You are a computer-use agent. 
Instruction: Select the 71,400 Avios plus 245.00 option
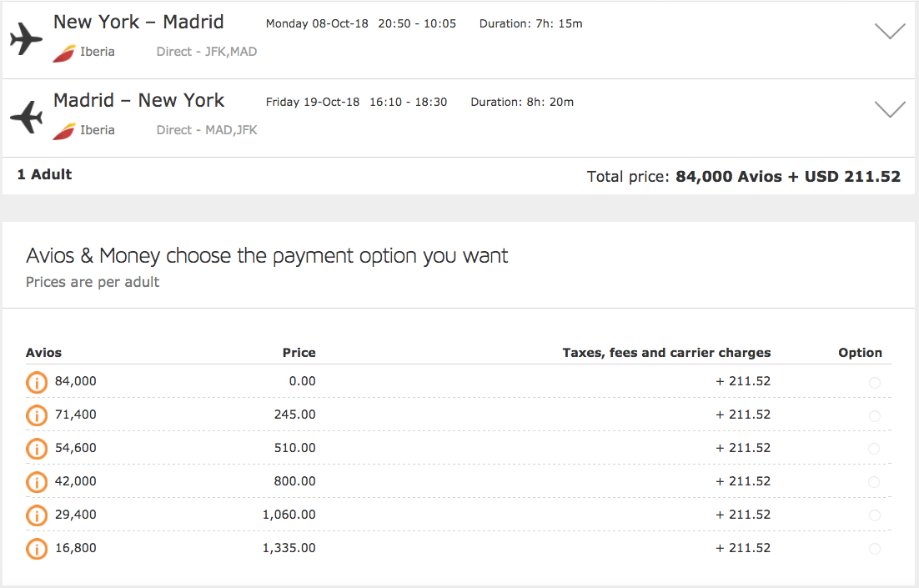click(x=874, y=416)
